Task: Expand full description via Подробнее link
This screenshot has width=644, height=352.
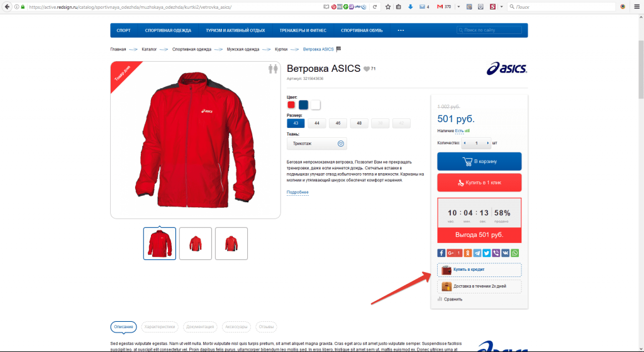Action: click(297, 192)
